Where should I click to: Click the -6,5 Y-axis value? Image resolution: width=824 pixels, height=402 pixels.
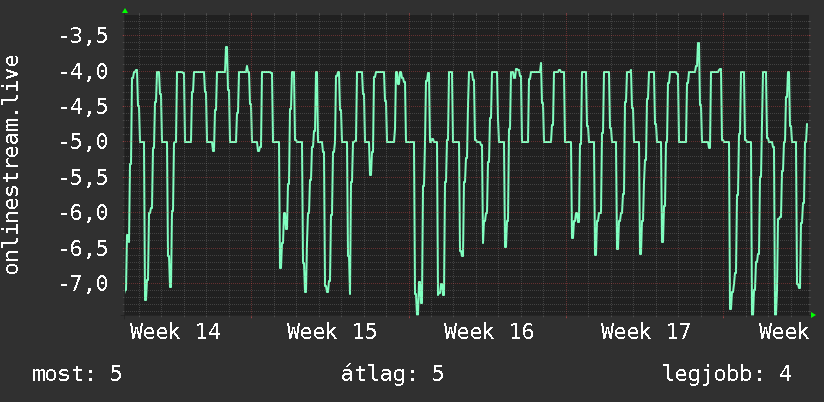[84, 248]
